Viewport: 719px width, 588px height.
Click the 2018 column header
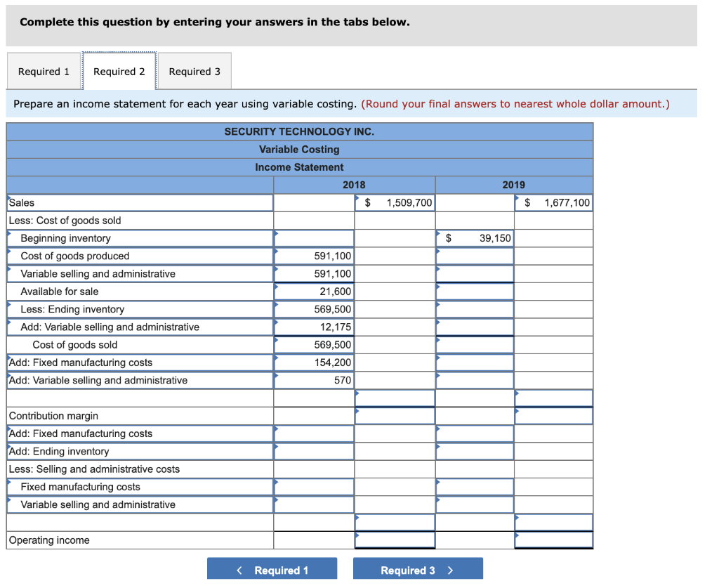click(354, 185)
